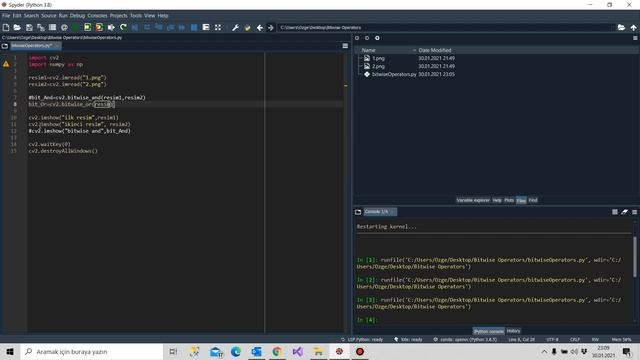
Task: Open Microsoft Edge from taskbar
Action: point(236,351)
